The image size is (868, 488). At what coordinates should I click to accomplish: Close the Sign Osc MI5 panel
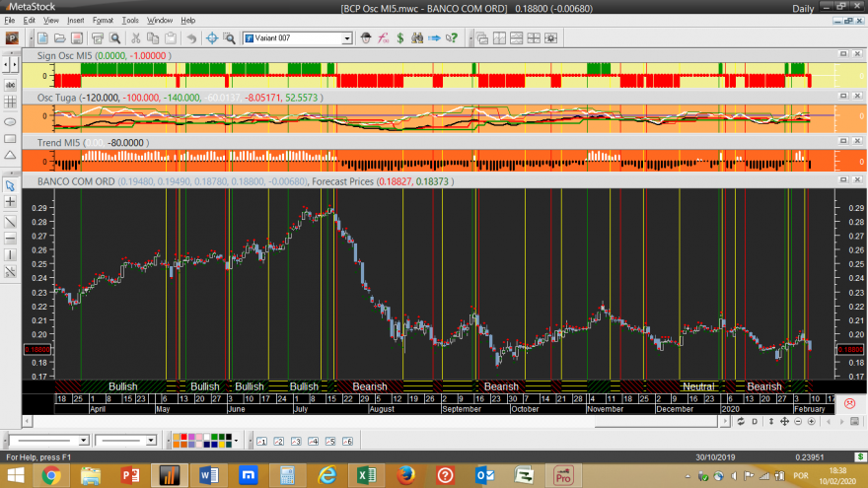tap(857, 54)
